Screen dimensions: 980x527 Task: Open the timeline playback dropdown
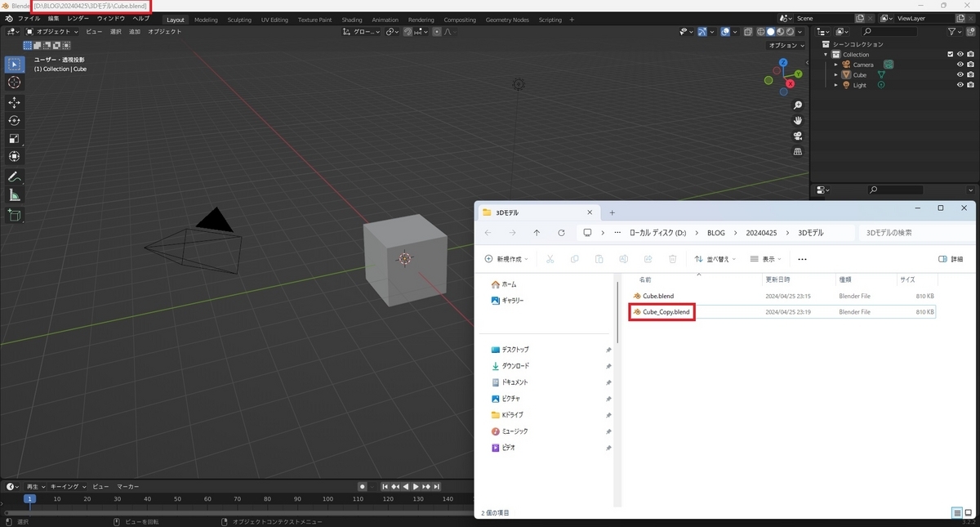tap(36, 487)
